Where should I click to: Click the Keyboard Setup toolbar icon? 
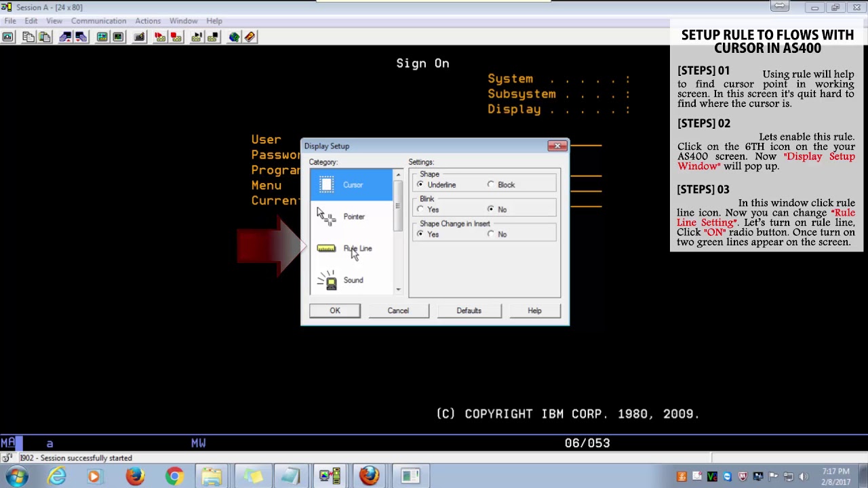[x=139, y=37]
